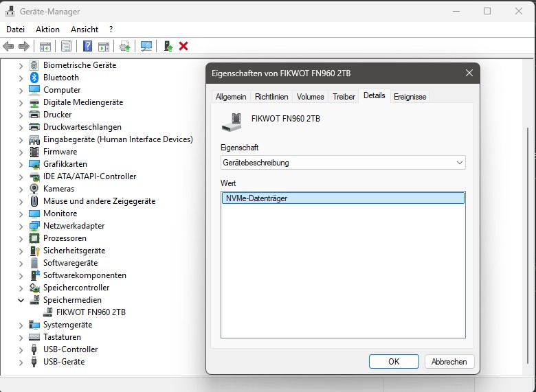Expand the USB-Geräte node
Viewport: 536px width, 392px height.
(x=21, y=362)
